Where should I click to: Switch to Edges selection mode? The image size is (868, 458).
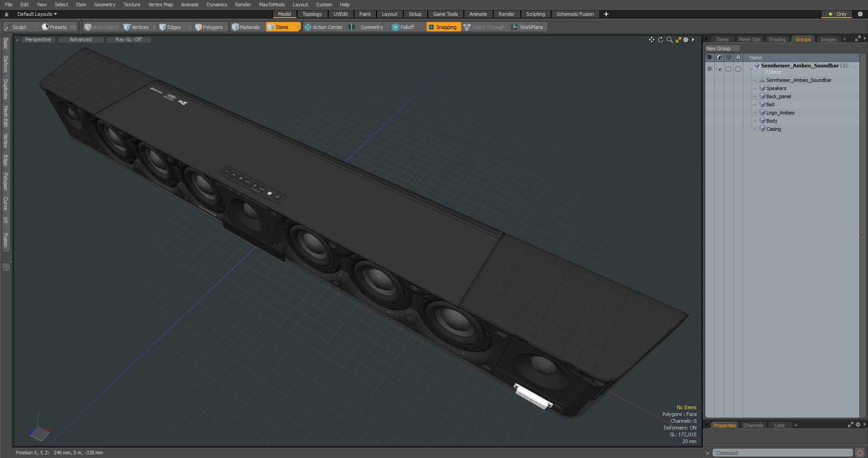174,27
